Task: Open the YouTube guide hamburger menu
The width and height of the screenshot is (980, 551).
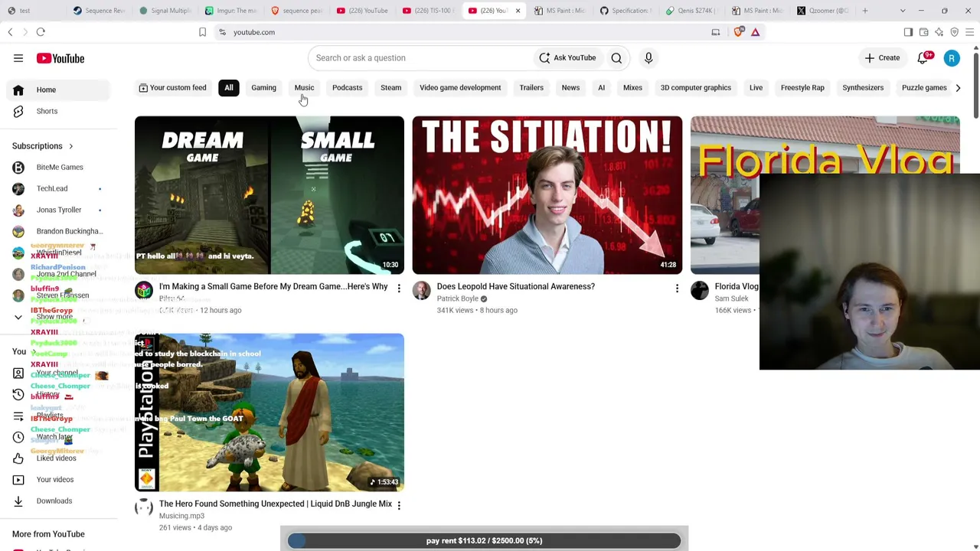Action: coord(18,58)
